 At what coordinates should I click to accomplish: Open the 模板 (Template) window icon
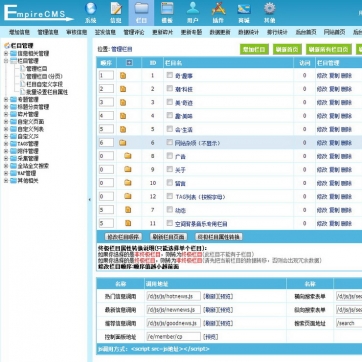(167, 9)
